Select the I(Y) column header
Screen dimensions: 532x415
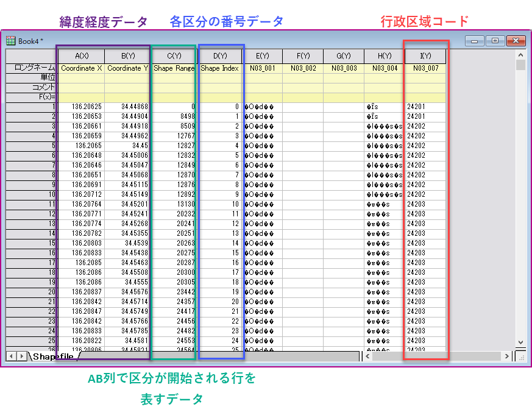pos(425,57)
